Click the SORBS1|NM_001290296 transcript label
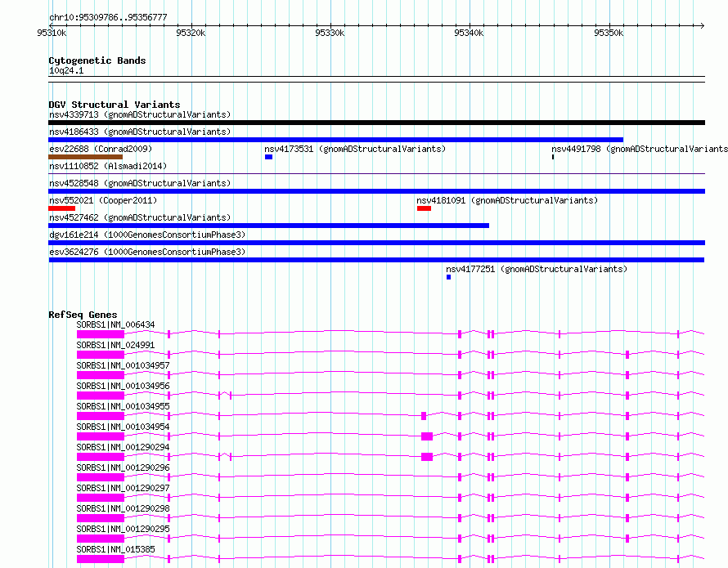Screen dimensions: 728x568 pos(123,467)
